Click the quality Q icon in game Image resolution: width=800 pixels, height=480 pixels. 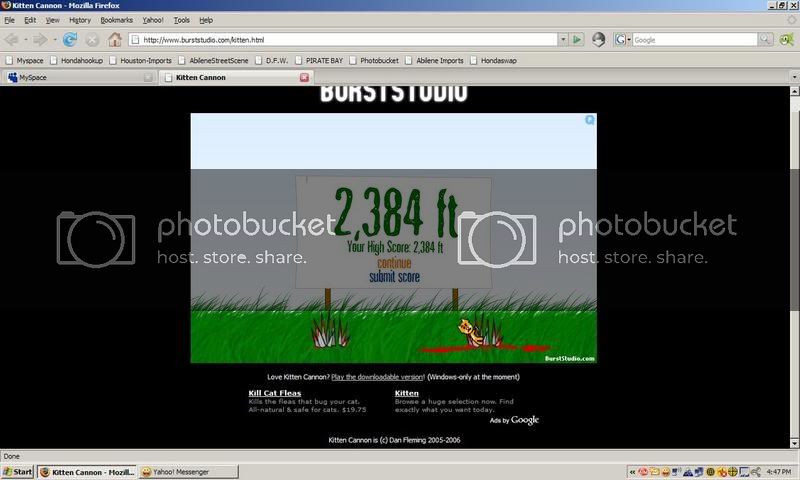[x=589, y=120]
